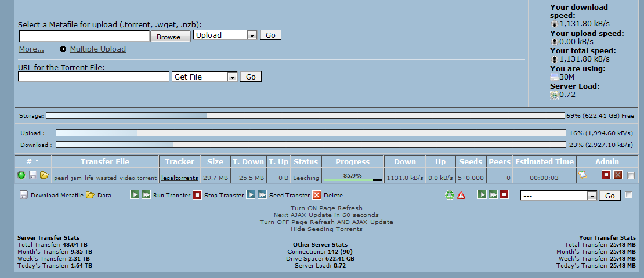Stop the pearl-jam transfer via Admin stop icon

[x=606, y=175]
